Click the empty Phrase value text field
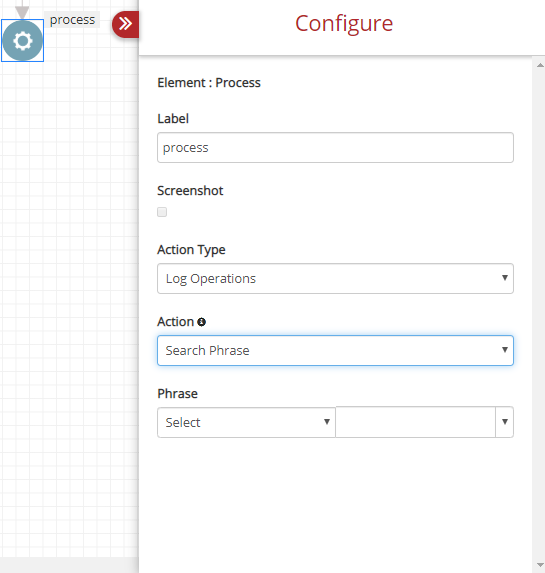The image size is (545, 573). point(416,422)
